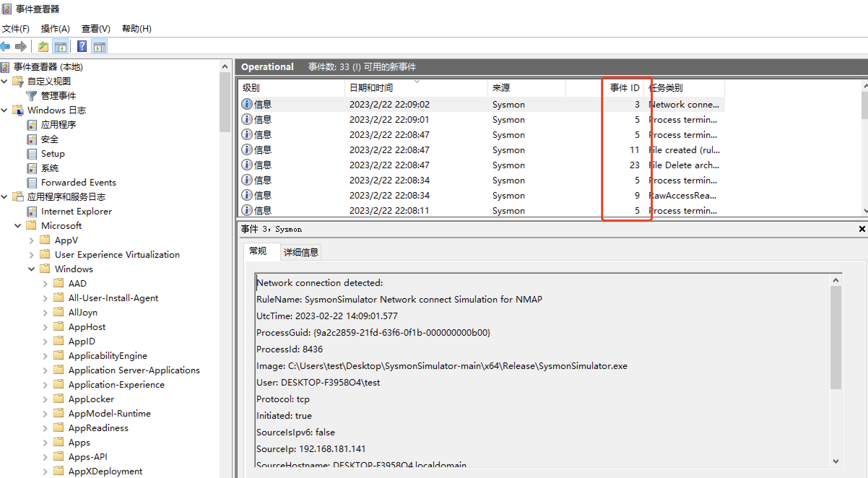Click the event detail scrollbar down arrow
Screen dimensions: 868x478
(x=836, y=461)
